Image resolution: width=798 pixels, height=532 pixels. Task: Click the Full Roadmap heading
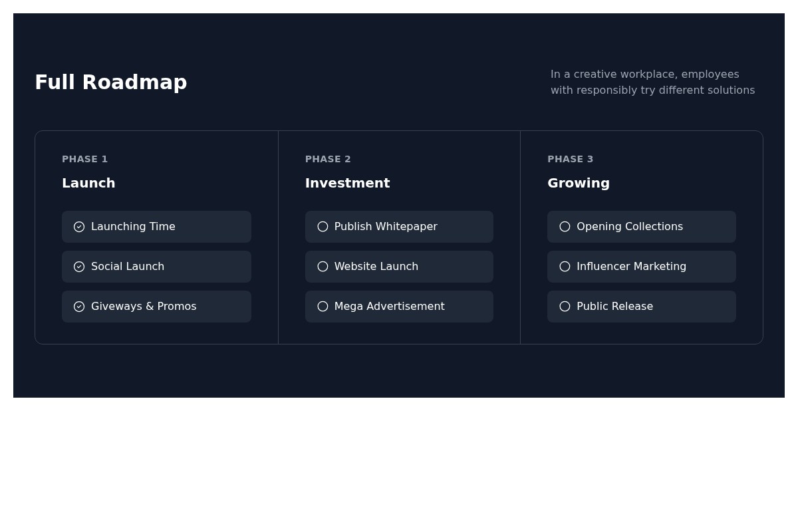[111, 82]
